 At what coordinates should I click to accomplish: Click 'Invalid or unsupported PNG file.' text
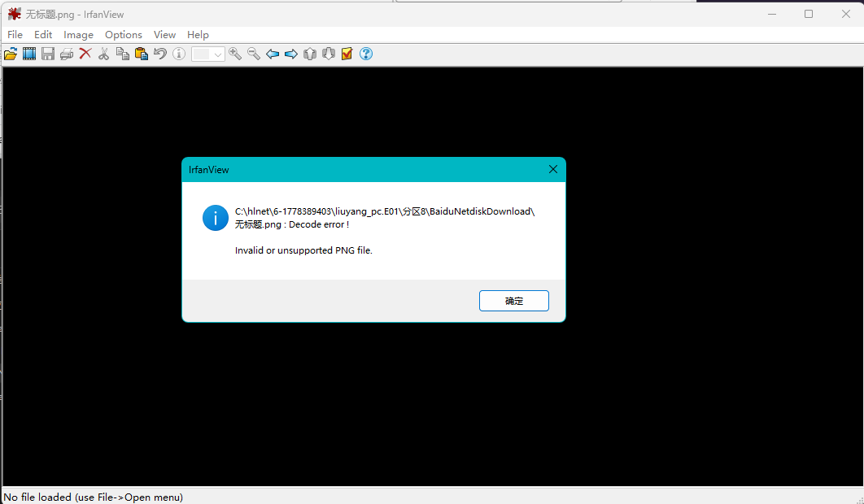point(303,250)
